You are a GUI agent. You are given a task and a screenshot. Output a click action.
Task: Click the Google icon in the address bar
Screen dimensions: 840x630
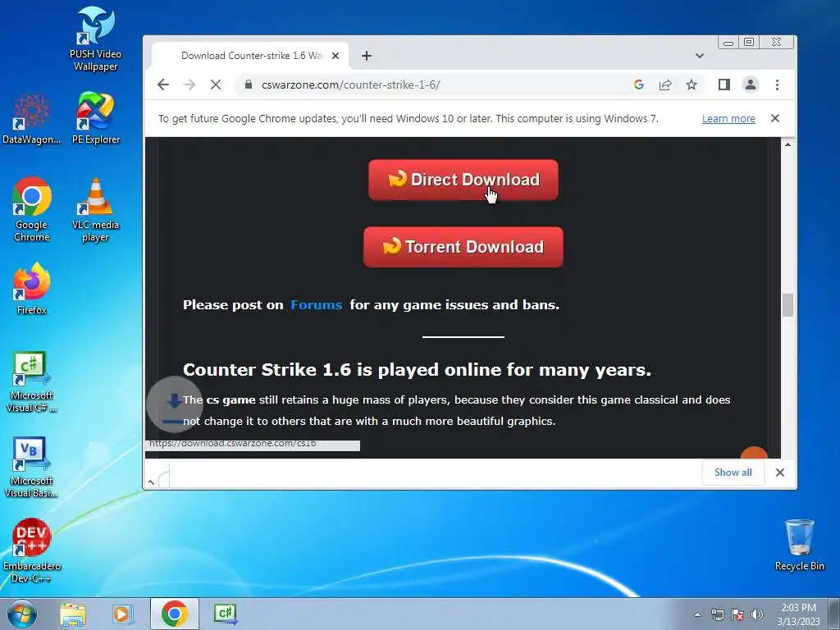click(638, 84)
